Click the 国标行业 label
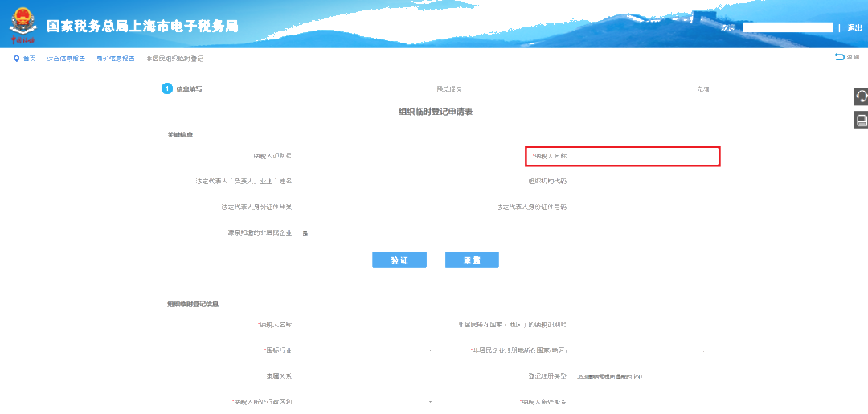The image size is (868, 414). point(278,350)
